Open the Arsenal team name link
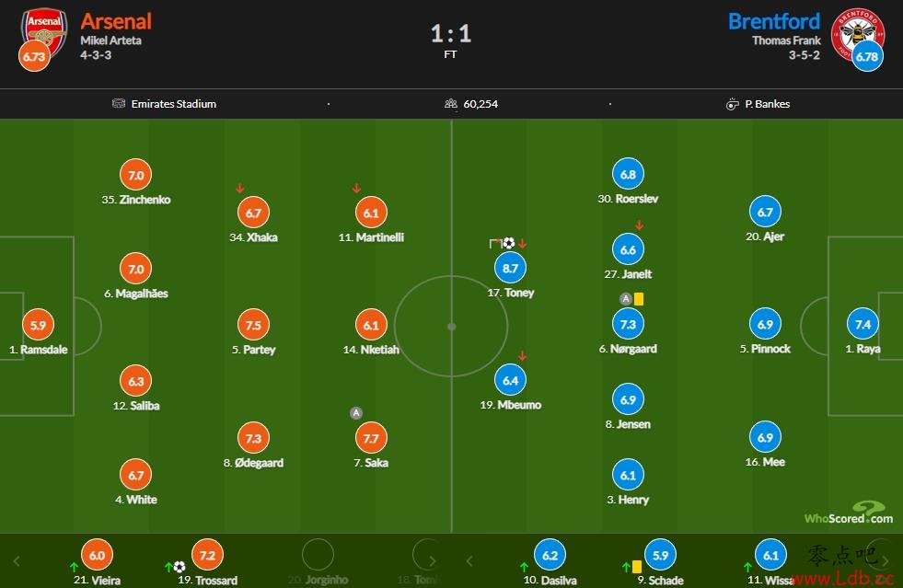The image size is (903, 588). (x=116, y=21)
